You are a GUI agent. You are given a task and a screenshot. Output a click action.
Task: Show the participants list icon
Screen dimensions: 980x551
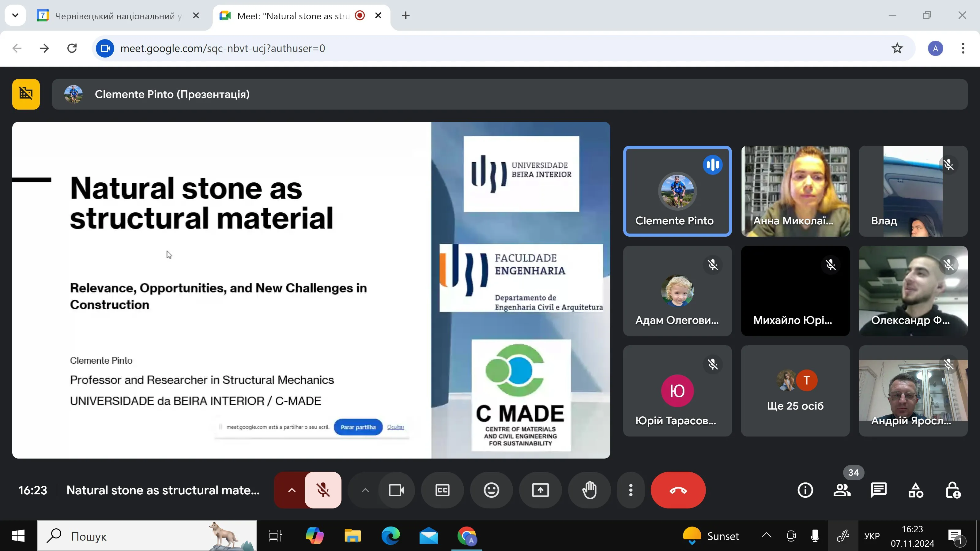pos(842,490)
